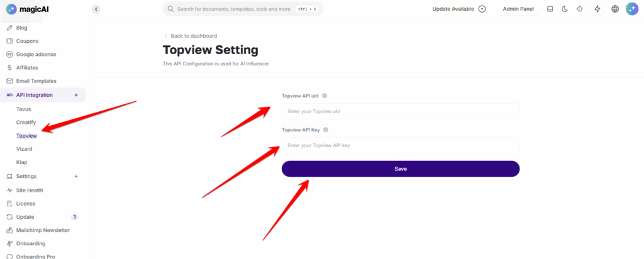Click the lightning bolt icon in the header
The image size is (644, 259).
pyautogui.click(x=597, y=9)
